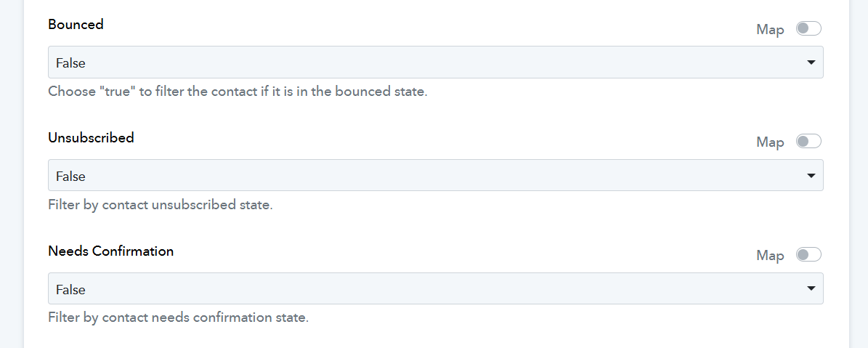Image resolution: width=868 pixels, height=348 pixels.
Task: Open the Unsubscribed False dropdown field
Action: coord(436,175)
